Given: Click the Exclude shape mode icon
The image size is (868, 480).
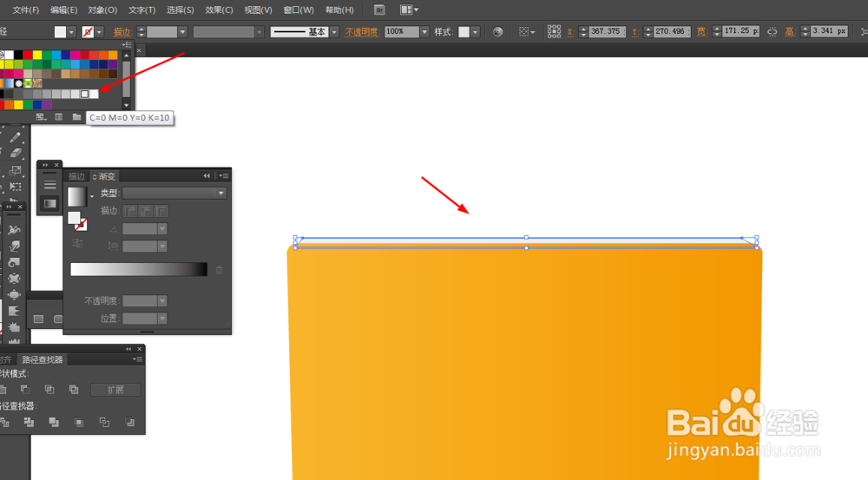Looking at the screenshot, I should click(x=74, y=389).
